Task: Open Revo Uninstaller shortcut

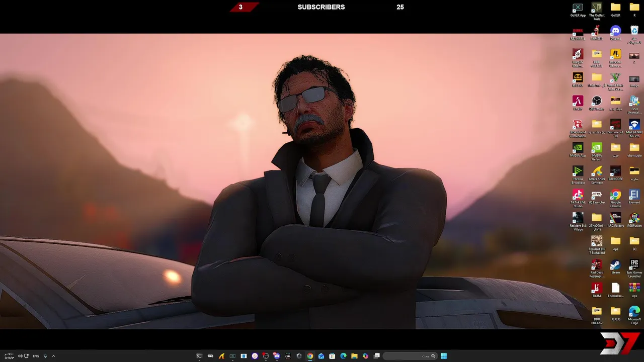Action: point(634,105)
